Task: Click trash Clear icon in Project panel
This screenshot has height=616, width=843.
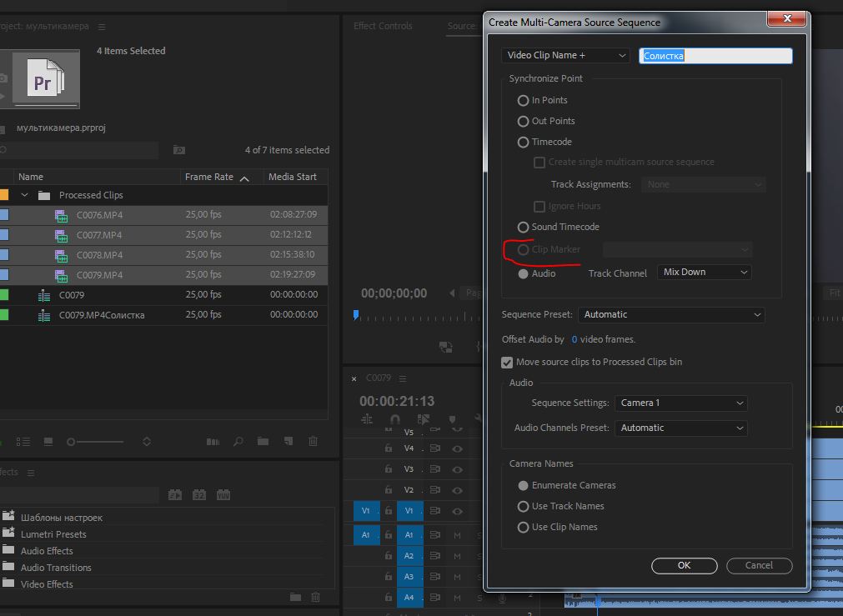Action: 313,442
